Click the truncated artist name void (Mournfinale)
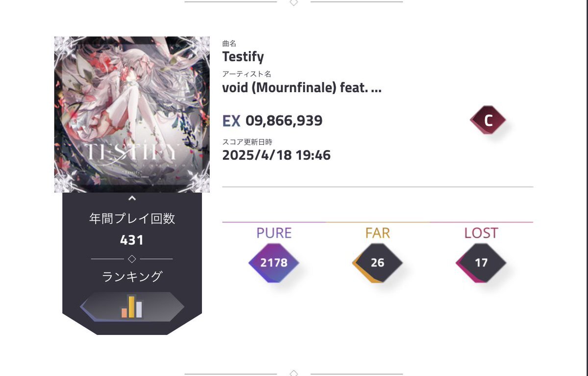This screenshot has height=376, width=588. 302,88
